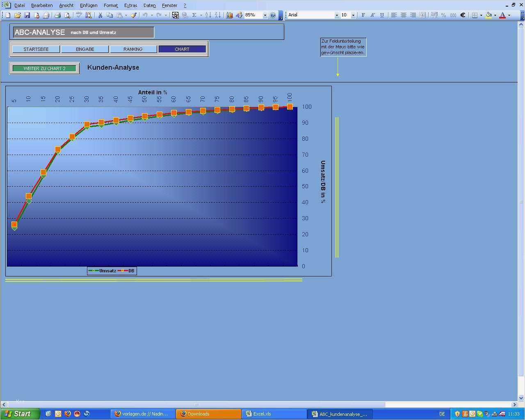Open the Format menu
This screenshot has width=525, height=420.
[x=111, y=5]
